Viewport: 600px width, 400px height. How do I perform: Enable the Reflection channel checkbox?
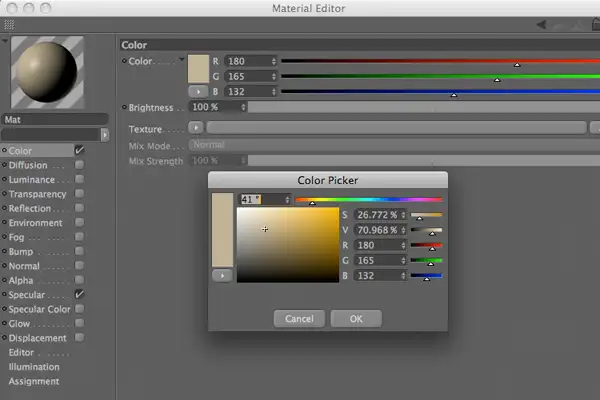(79, 208)
